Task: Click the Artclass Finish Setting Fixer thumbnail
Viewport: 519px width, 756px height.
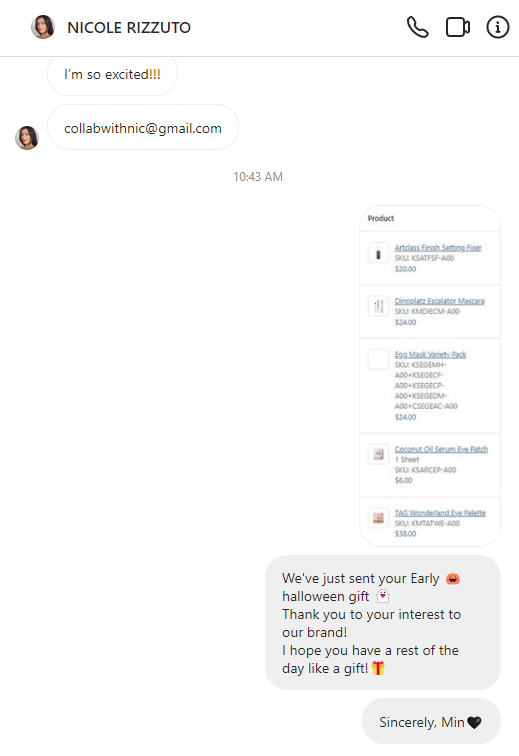Action: 378,253
